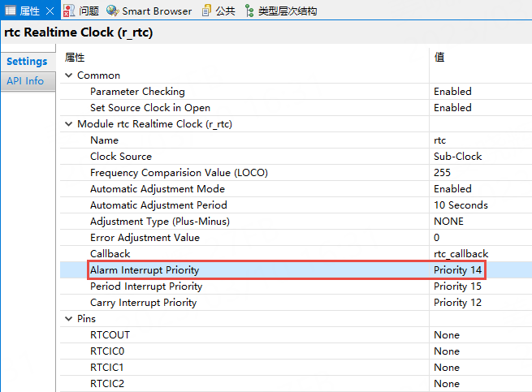Open the RTCIC1 None value
The image size is (532, 392).
(x=447, y=368)
